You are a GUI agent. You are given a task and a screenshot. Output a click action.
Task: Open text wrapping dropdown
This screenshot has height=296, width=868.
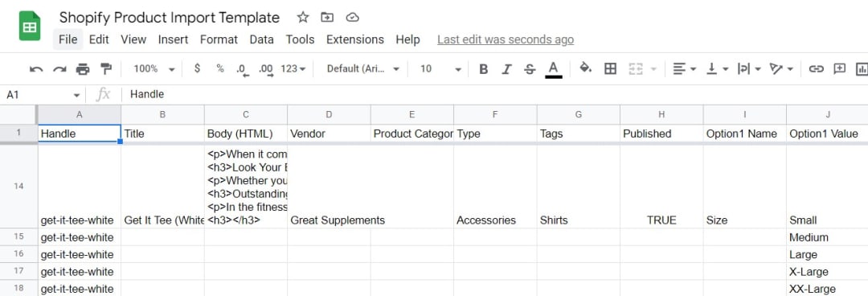tap(749, 68)
